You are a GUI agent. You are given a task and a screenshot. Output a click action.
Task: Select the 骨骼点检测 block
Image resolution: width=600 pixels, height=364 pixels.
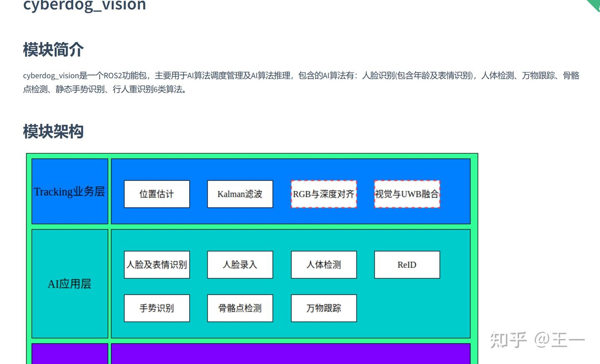240,308
